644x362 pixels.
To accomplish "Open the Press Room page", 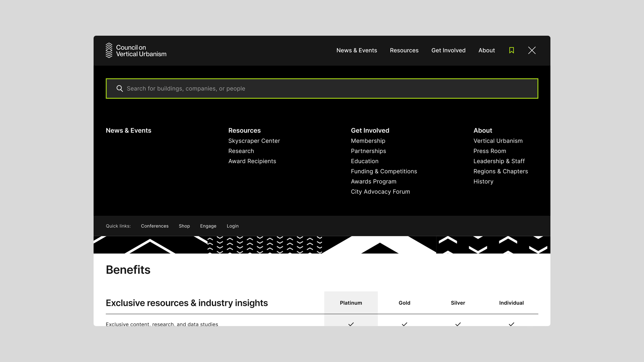I will tap(490, 151).
